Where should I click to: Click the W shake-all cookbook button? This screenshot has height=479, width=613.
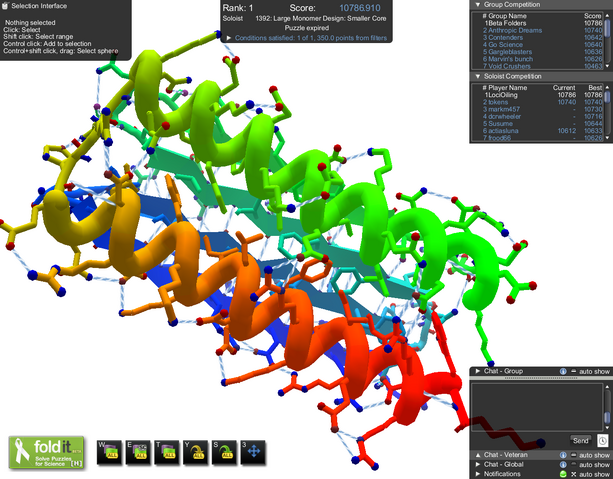pyautogui.click(x=110, y=452)
